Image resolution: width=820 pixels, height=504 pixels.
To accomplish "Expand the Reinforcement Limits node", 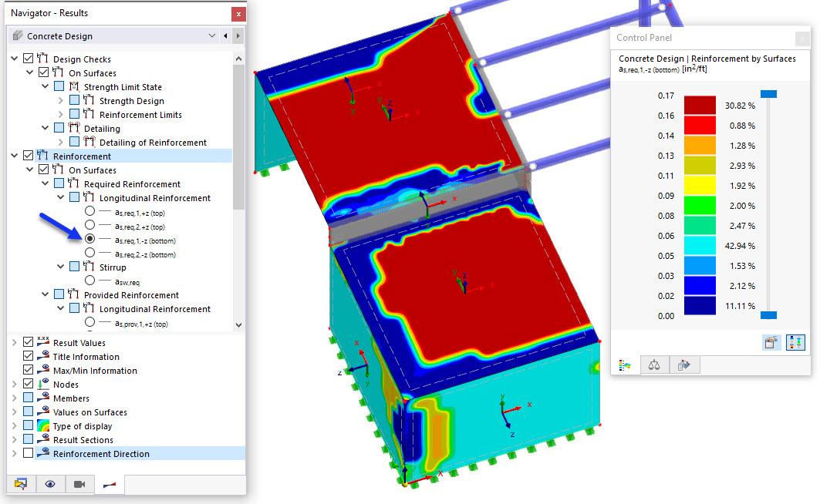I will 61,114.
